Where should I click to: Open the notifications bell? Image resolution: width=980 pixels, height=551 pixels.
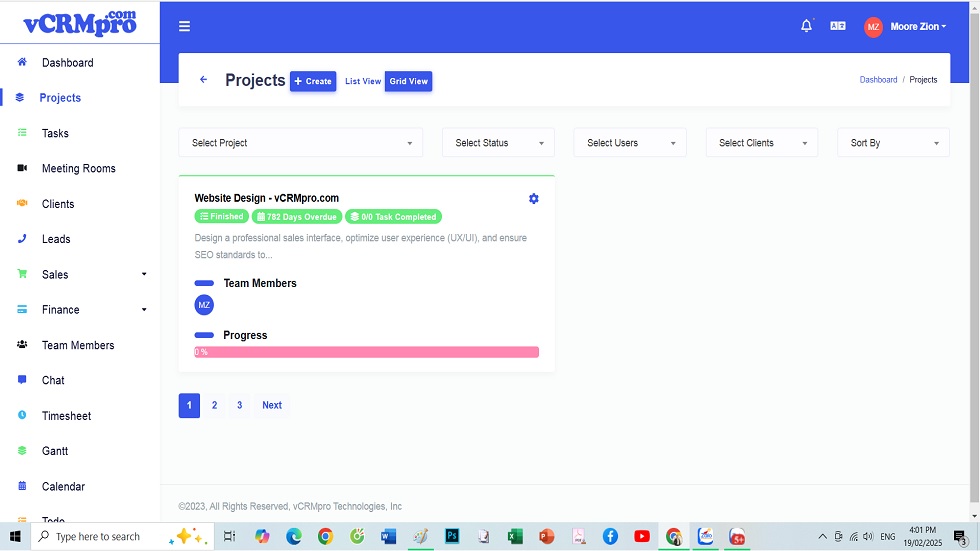pyautogui.click(x=806, y=27)
